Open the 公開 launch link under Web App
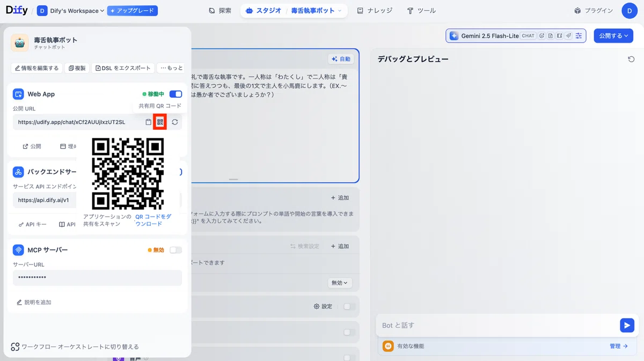 pos(32,146)
